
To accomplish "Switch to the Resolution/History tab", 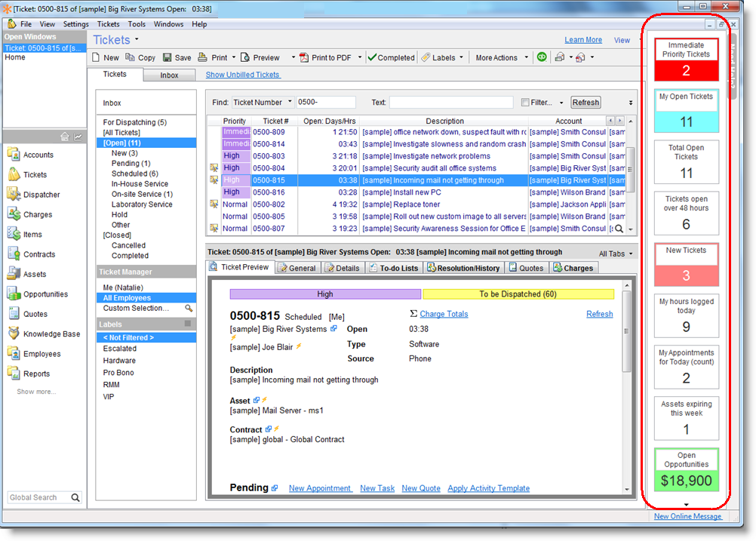I will pyautogui.click(x=463, y=268).
